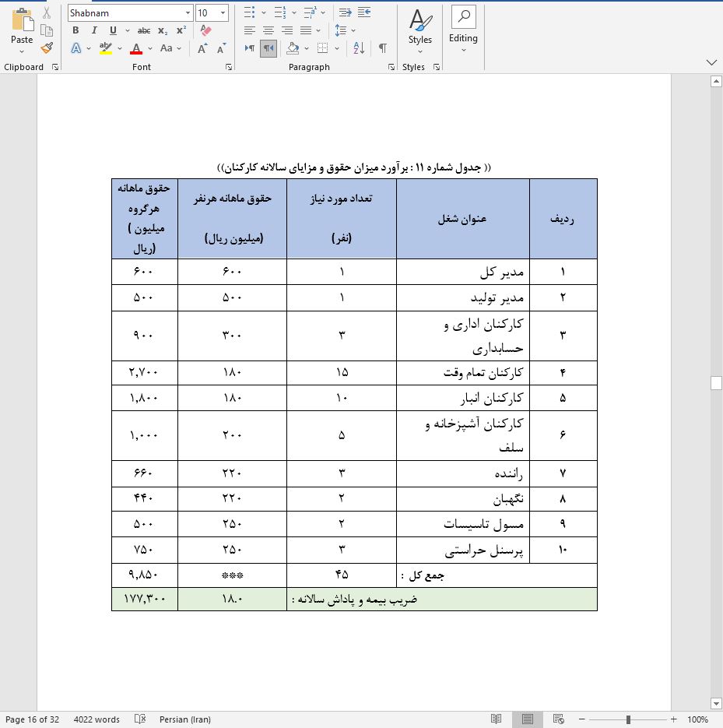Open Styles pane launcher
This screenshot has width=723, height=728.
[437, 67]
